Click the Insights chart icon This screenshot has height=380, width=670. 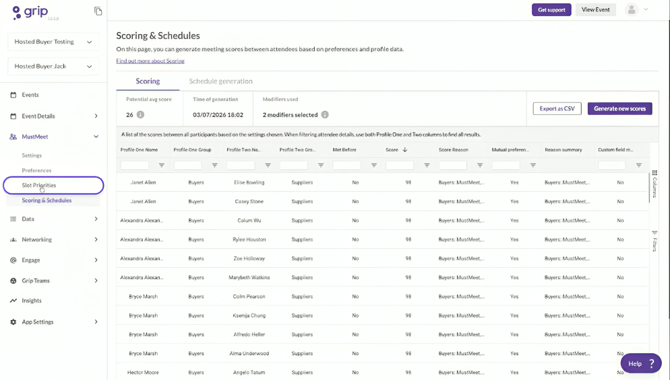coord(13,300)
